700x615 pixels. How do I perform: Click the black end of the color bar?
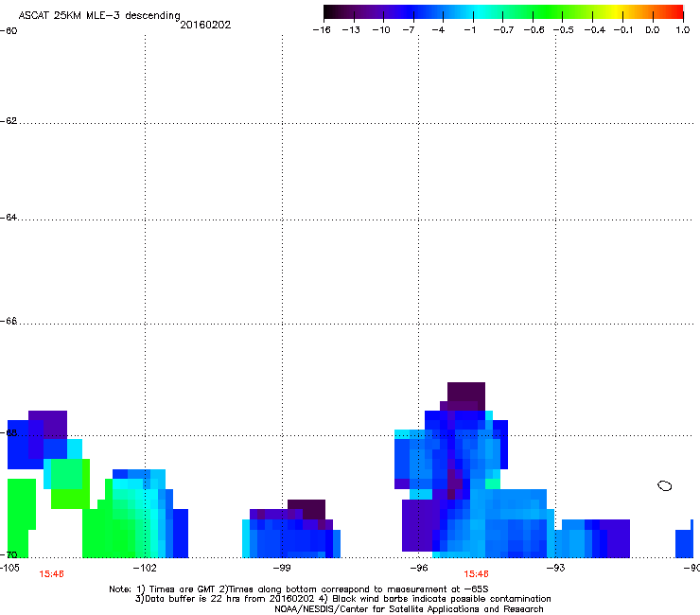[331, 12]
